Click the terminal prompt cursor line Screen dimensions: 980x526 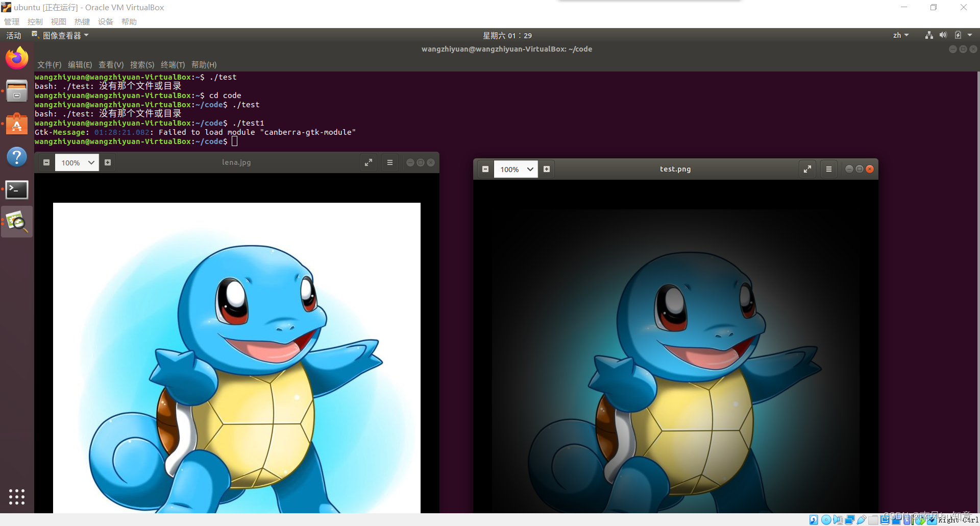[136, 141]
